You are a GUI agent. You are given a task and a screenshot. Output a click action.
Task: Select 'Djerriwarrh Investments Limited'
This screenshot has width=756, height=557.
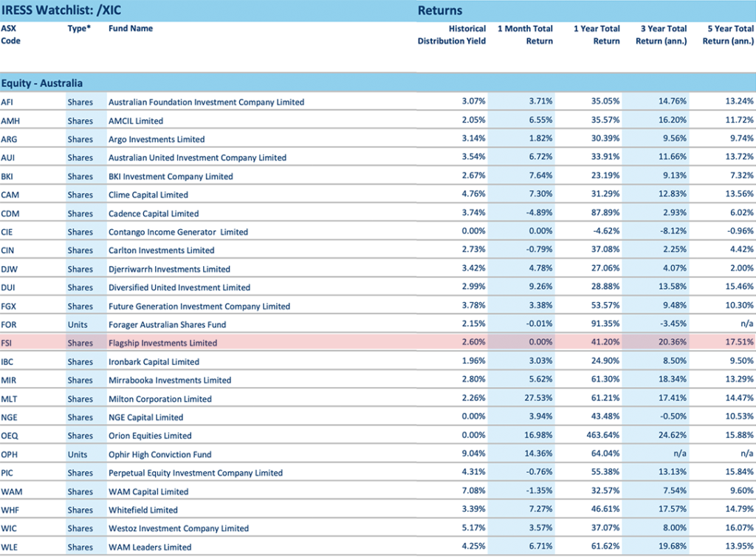[x=169, y=269]
